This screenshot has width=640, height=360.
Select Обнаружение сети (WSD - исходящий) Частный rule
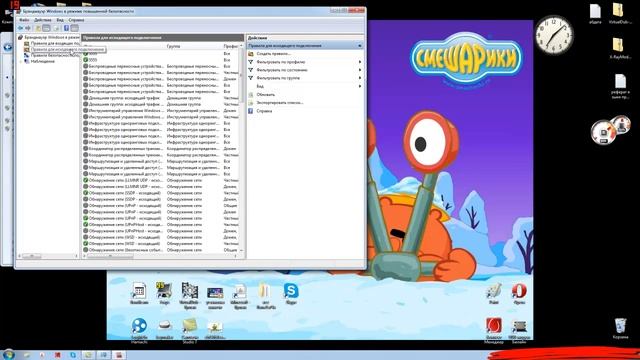point(160,243)
